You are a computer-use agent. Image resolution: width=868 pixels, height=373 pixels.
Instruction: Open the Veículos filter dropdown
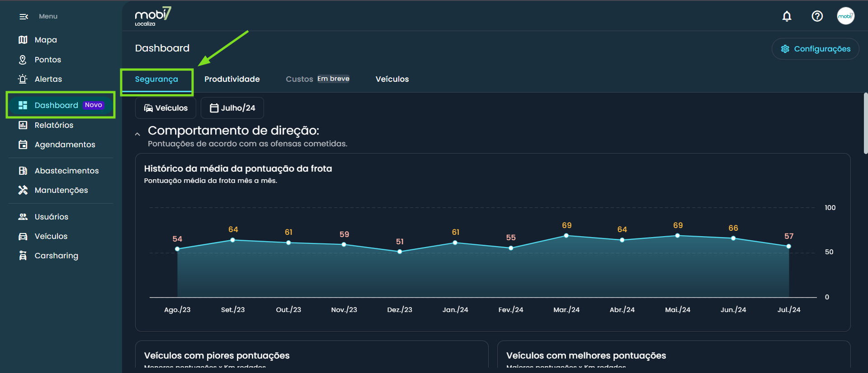coord(165,108)
